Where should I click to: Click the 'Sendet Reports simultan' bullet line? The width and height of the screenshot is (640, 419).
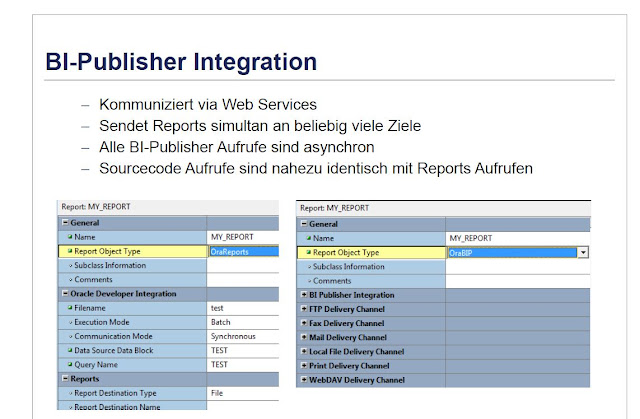(260, 126)
